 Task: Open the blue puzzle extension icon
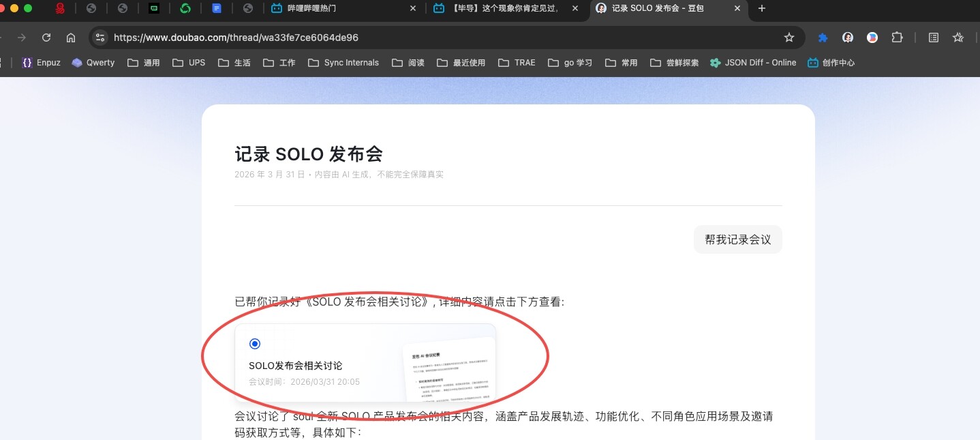[x=823, y=38]
